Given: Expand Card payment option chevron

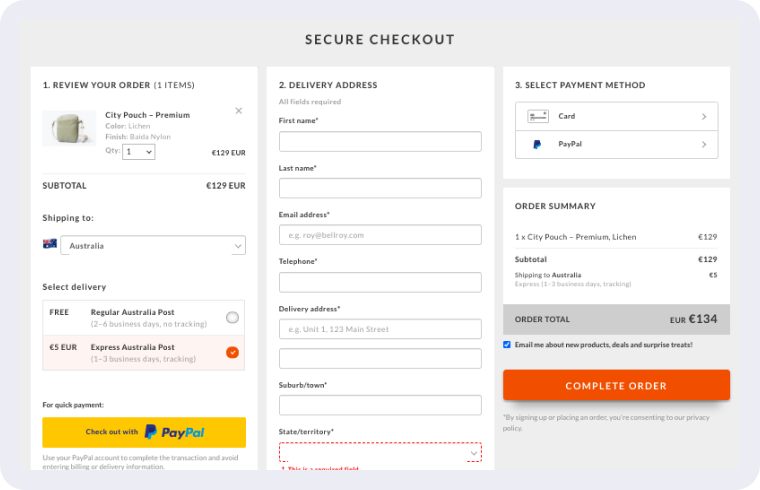Looking at the screenshot, I should point(704,116).
